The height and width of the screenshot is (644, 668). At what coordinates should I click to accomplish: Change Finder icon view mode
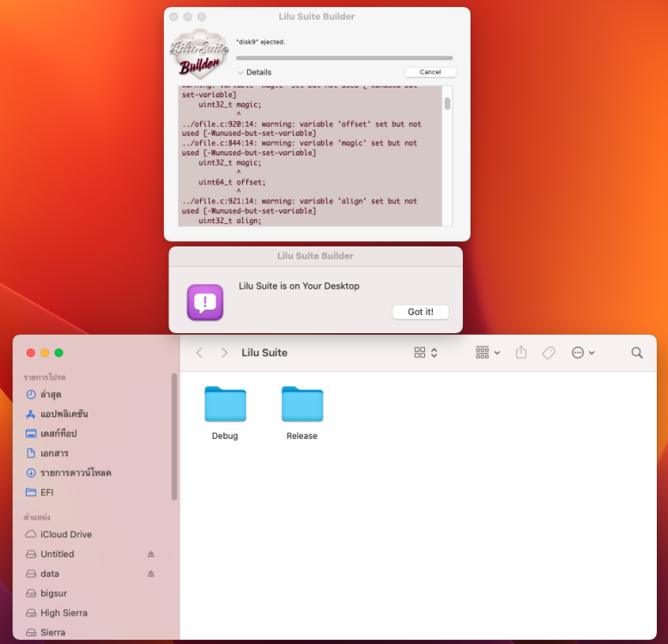click(426, 353)
